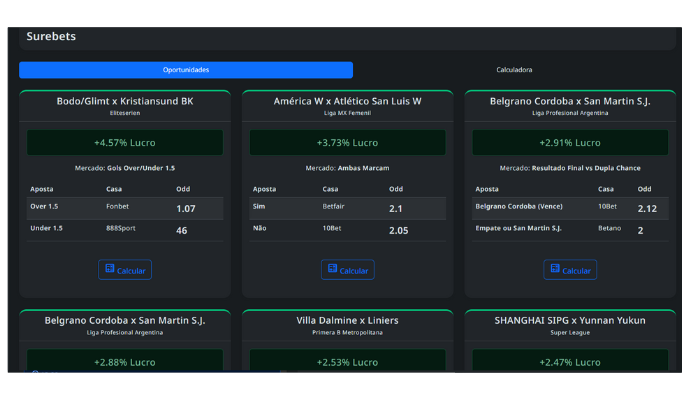Viewport: 690px width, 400px height.
Task: Switch to the Oportunidades tab
Action: pyautogui.click(x=186, y=70)
